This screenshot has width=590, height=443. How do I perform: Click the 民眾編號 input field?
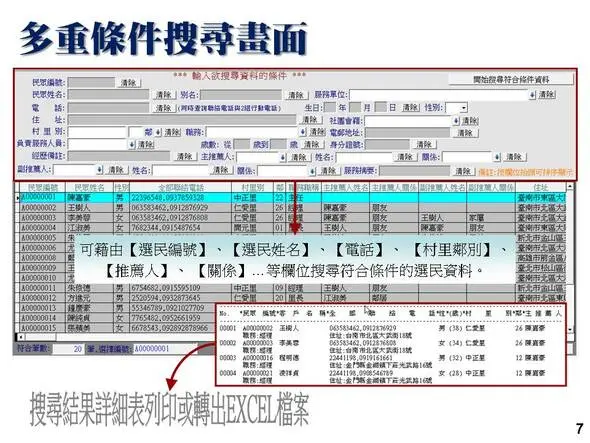tap(91, 82)
